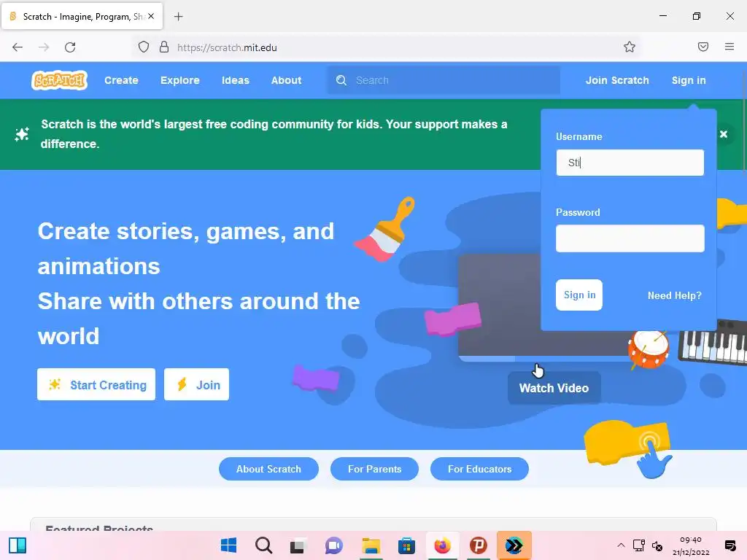
Task: Click the Password input field
Action: pos(630,238)
